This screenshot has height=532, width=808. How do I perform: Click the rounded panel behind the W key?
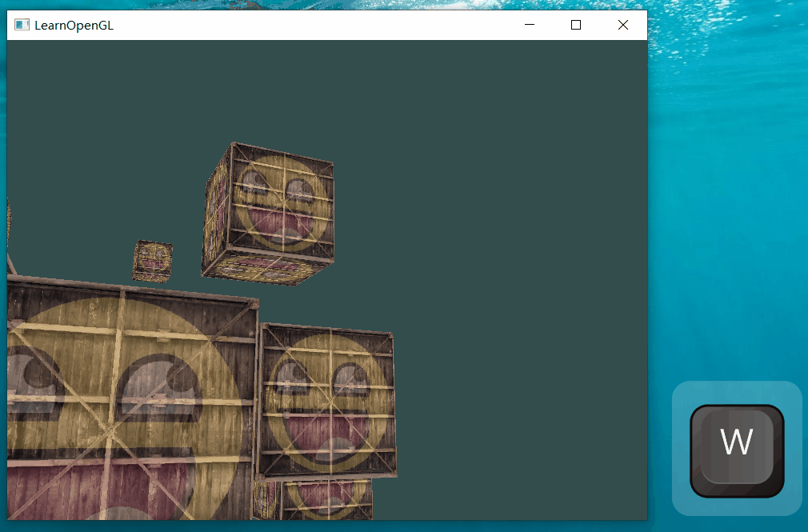[x=688, y=396]
